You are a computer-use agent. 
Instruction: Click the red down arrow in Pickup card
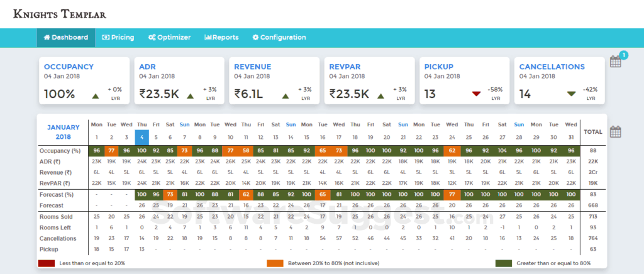476,94
